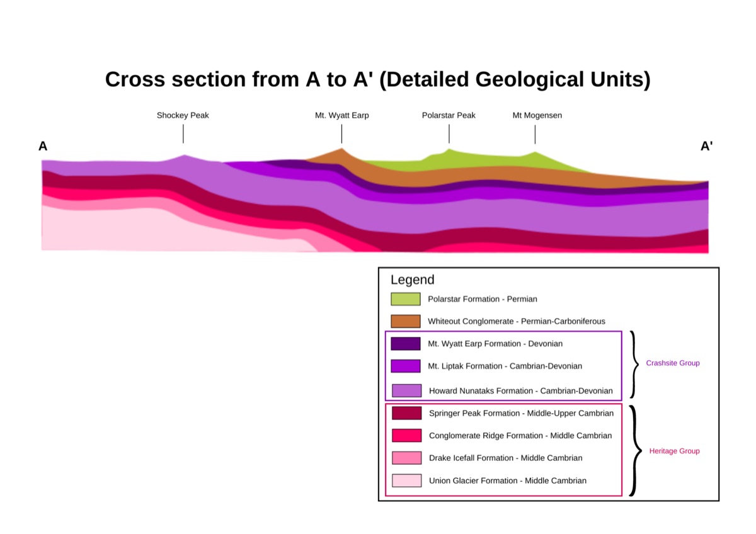Click the Springer Peak Formation swatch
Image resolution: width=756 pixels, height=534 pixels.
[407, 413]
